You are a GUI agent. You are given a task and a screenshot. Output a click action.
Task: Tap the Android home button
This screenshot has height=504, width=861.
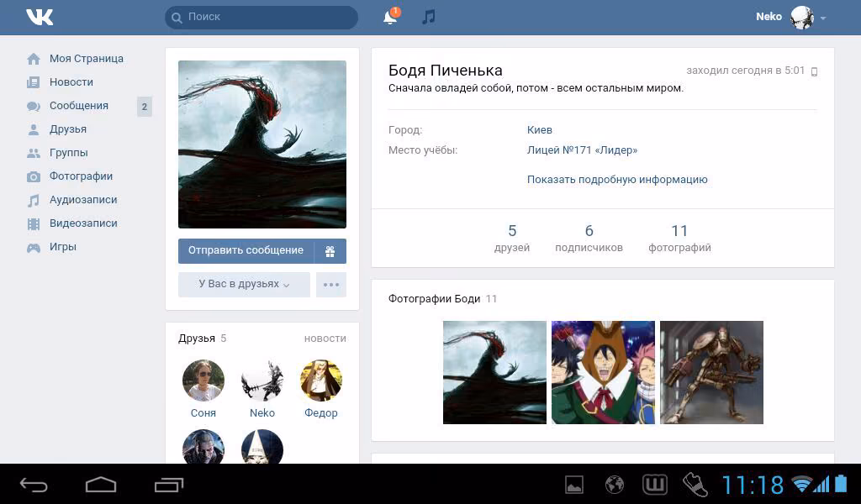[101, 485]
